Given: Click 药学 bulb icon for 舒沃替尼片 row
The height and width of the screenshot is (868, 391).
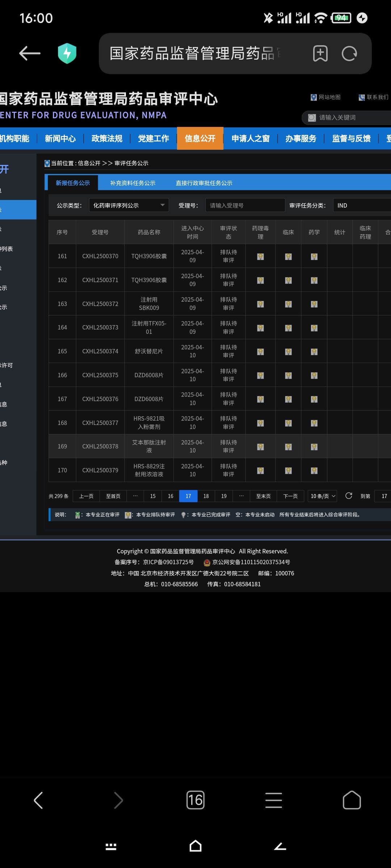Looking at the screenshot, I should coord(314,352).
